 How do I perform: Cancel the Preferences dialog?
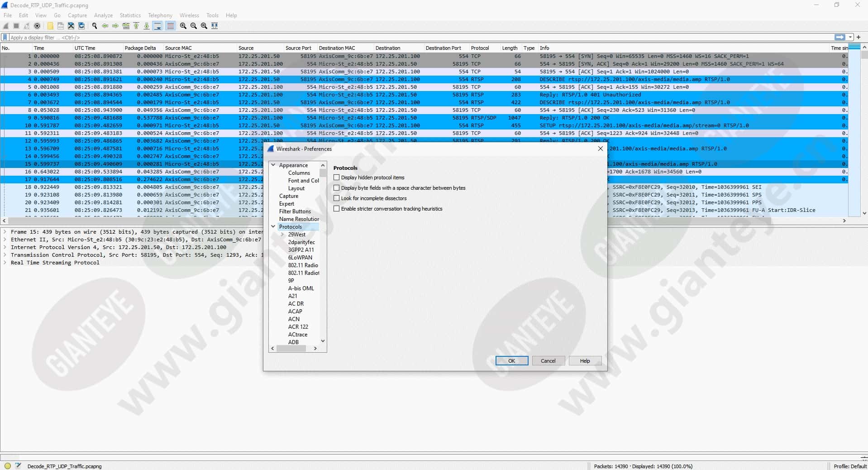coord(548,361)
